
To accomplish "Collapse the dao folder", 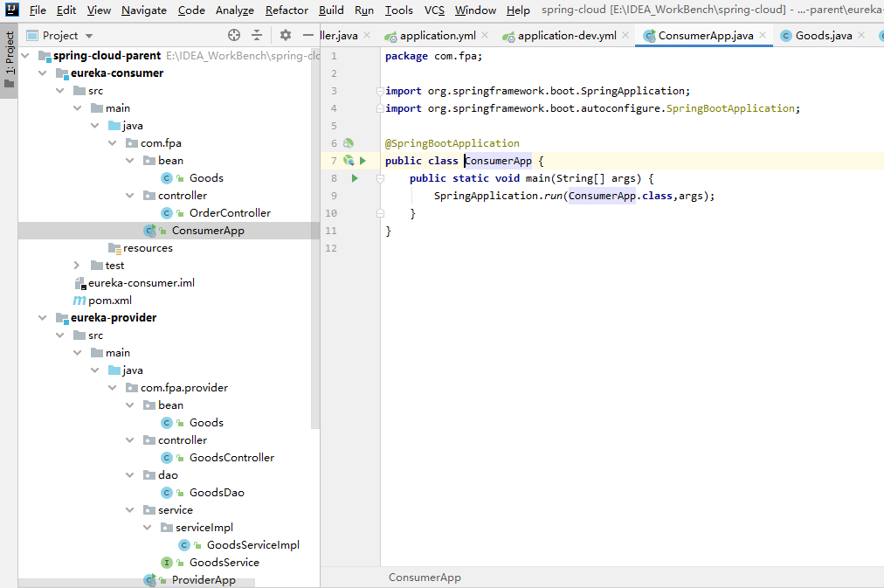I will 130,475.
